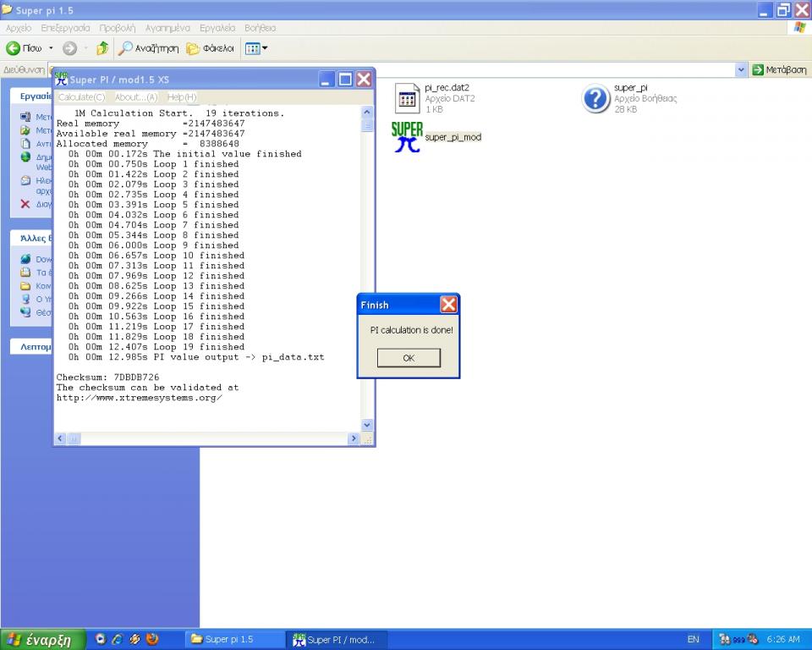Click the 6:26 AM clock in tray
This screenshot has width=812, height=650.
[x=783, y=640]
